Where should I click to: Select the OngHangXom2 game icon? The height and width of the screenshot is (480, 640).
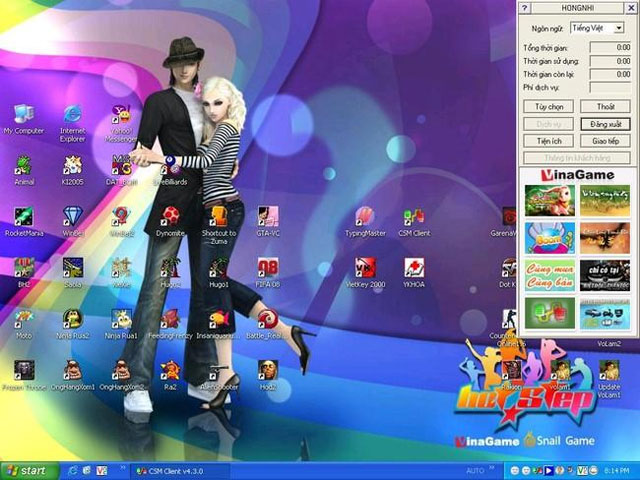coord(121,376)
